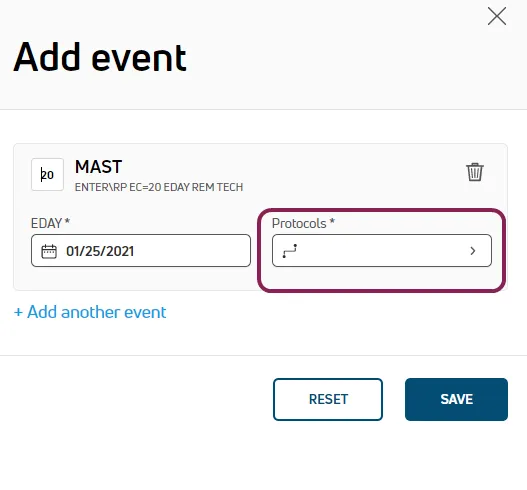This screenshot has height=490, width=527.
Task: Click the plus sign before Add another event
Action: [18, 312]
